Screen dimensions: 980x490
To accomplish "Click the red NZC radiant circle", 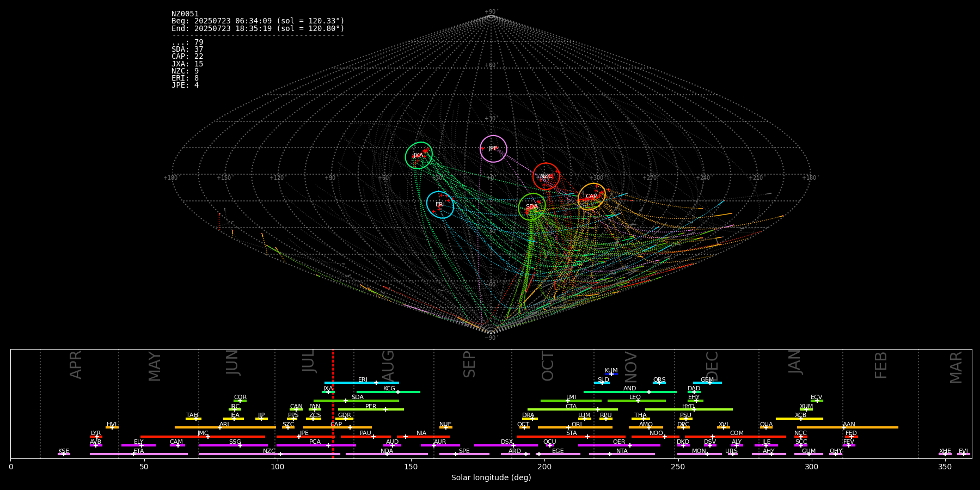I will click(546, 176).
